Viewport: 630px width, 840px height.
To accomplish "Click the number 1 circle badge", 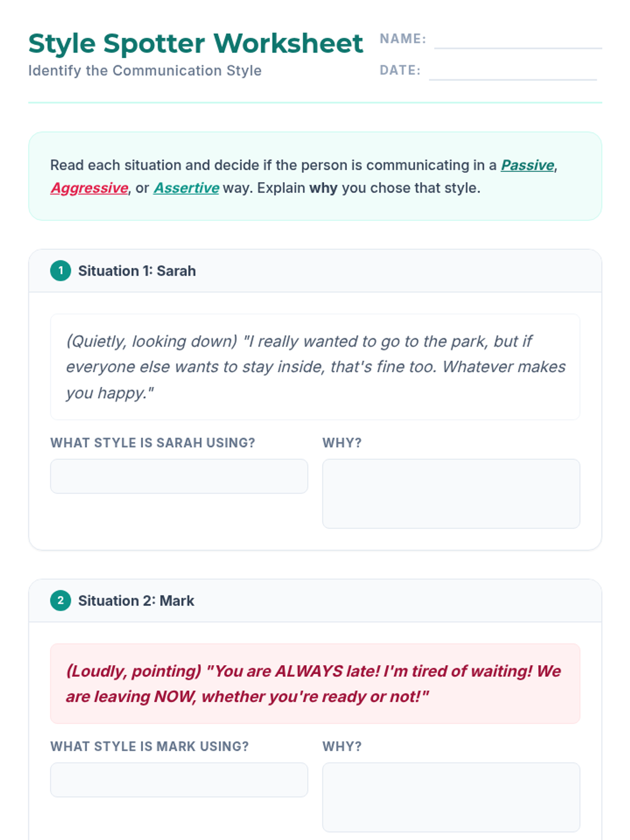I will 61,271.
